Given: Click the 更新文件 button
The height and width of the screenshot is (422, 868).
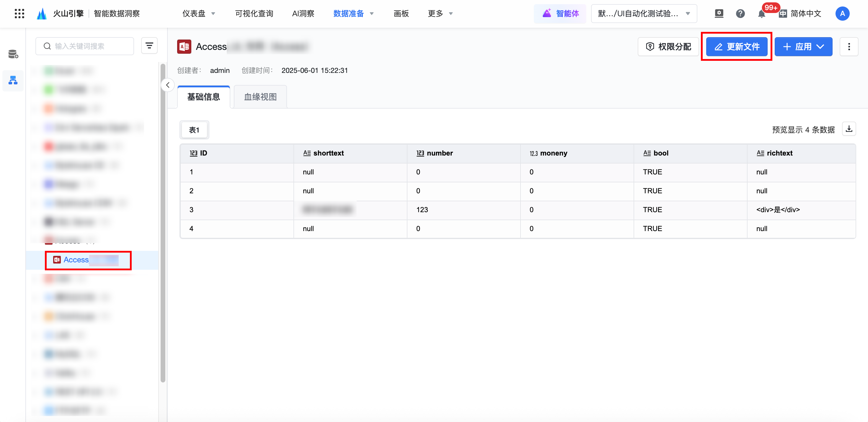Looking at the screenshot, I should click(x=737, y=46).
